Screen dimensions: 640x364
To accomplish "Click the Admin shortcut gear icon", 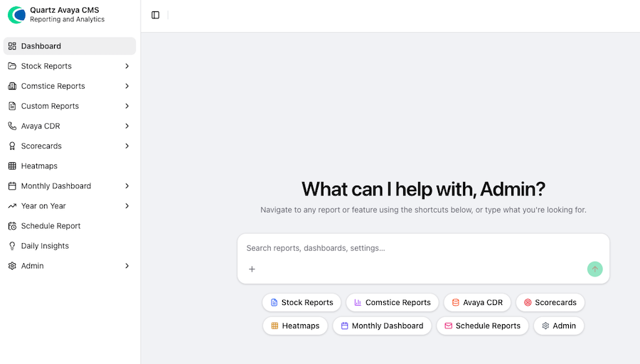I will tap(545, 326).
